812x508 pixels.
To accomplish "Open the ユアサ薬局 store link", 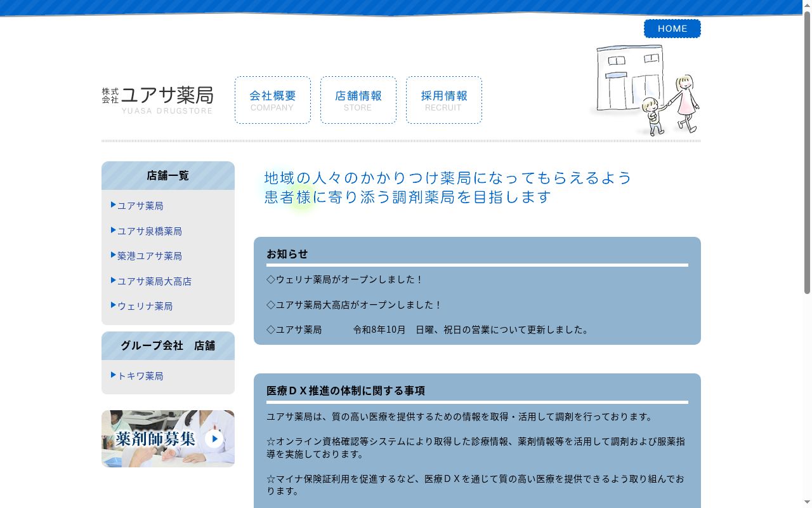I will tap(140, 206).
